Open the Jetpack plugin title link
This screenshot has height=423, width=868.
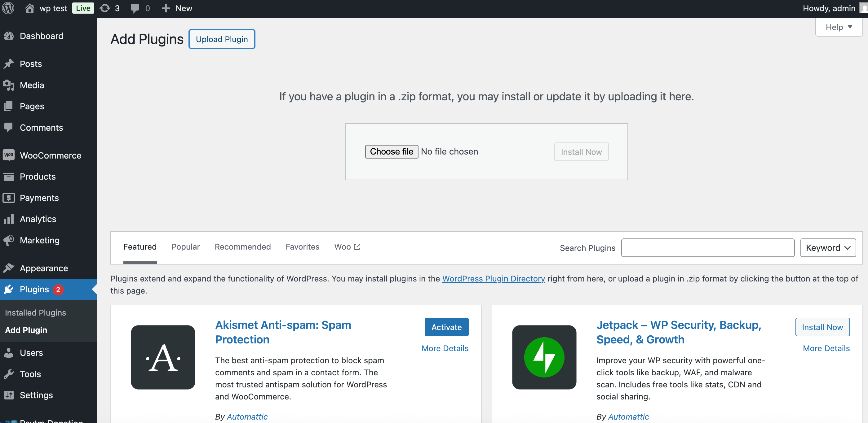coord(679,332)
